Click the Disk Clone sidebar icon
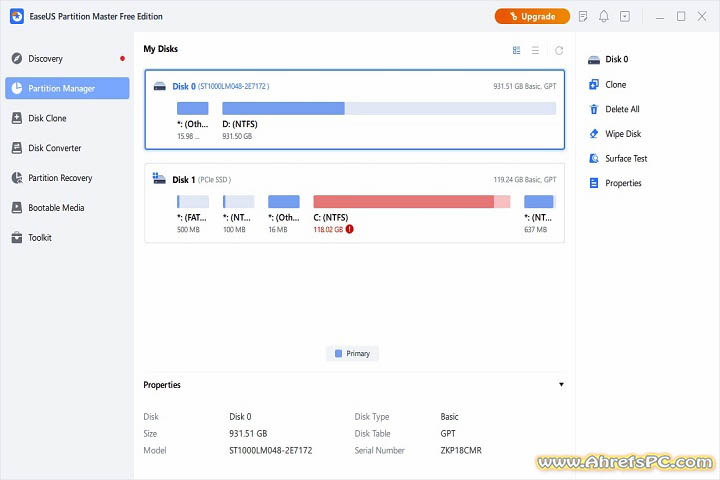Image resolution: width=720 pixels, height=480 pixels. 17,118
